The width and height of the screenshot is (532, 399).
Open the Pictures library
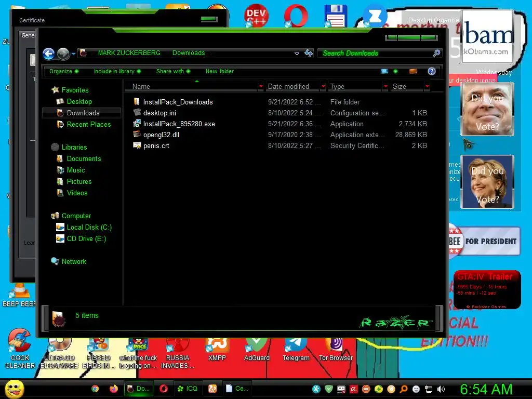coord(79,181)
